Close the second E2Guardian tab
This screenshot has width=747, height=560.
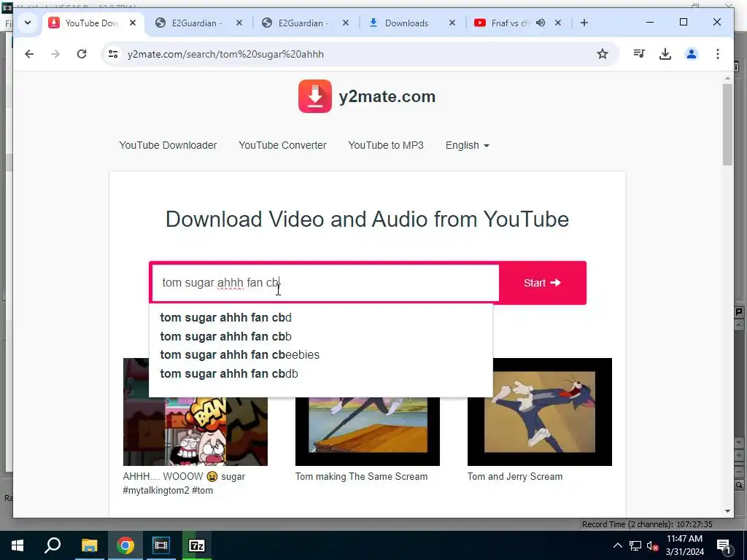(x=346, y=23)
